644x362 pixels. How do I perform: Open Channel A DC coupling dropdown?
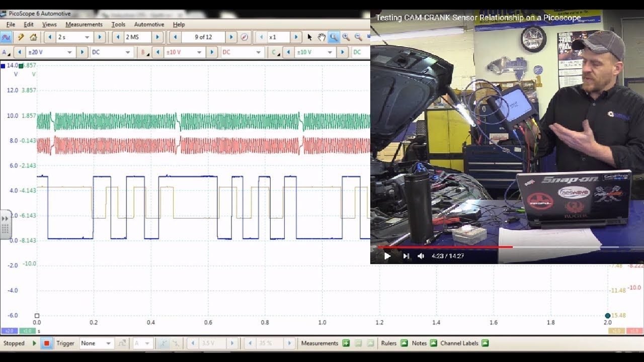point(111,52)
